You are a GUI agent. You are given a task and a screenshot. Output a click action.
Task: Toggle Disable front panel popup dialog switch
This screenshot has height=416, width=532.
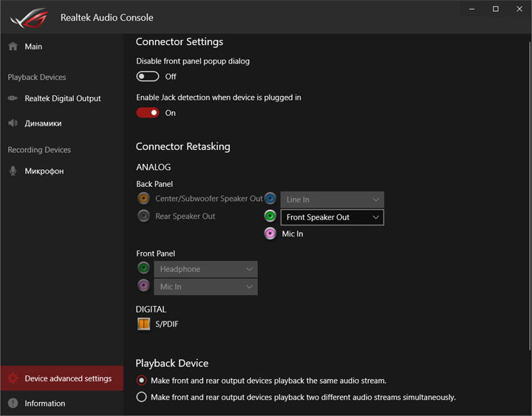click(x=148, y=76)
